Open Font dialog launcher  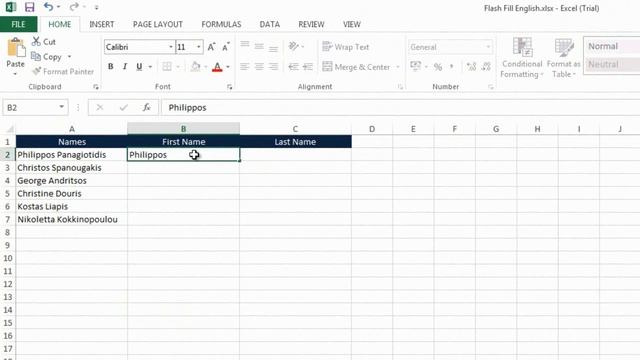pyautogui.click(x=229, y=87)
